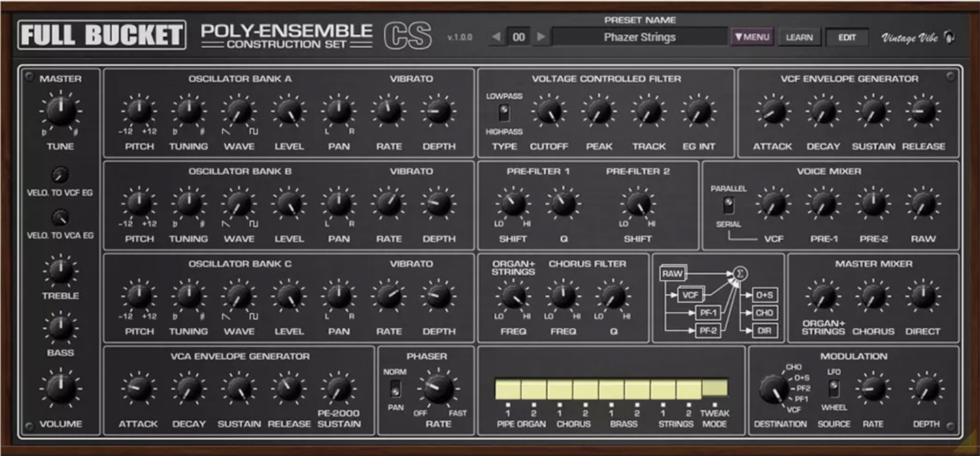Click the Master Tune knob
Image resolution: width=980 pixels, height=456 pixels.
[x=61, y=111]
